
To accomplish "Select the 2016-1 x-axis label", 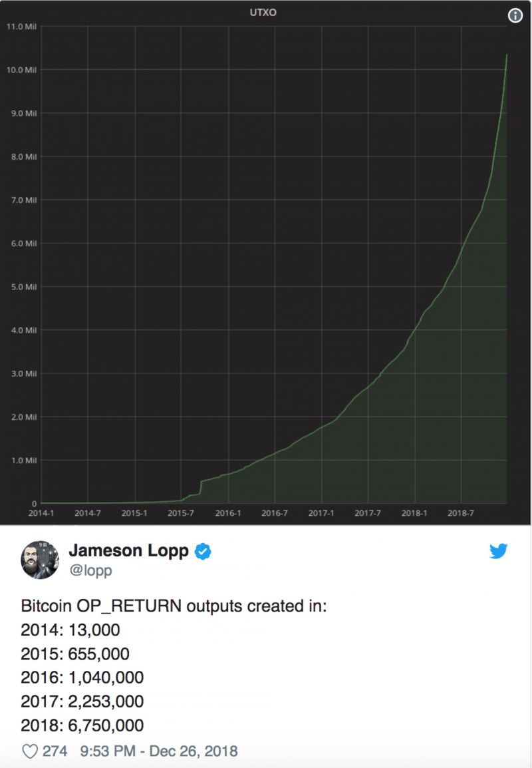I will [228, 513].
